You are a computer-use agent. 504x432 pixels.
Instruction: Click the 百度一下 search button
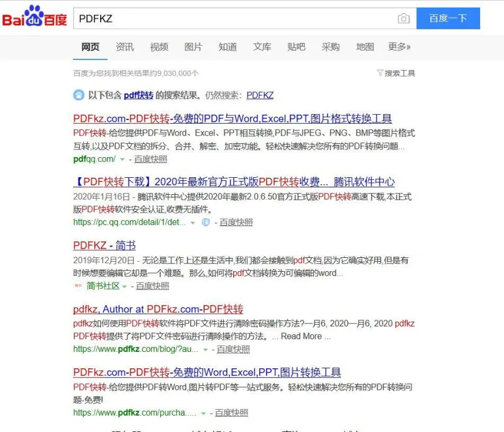(448, 18)
